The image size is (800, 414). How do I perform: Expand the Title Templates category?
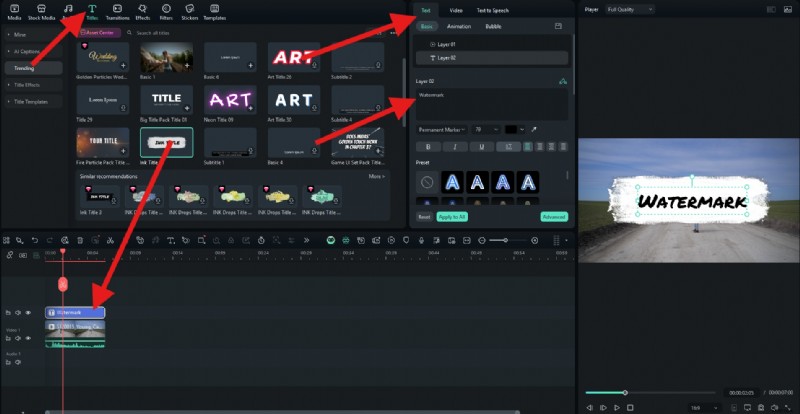tap(34, 102)
